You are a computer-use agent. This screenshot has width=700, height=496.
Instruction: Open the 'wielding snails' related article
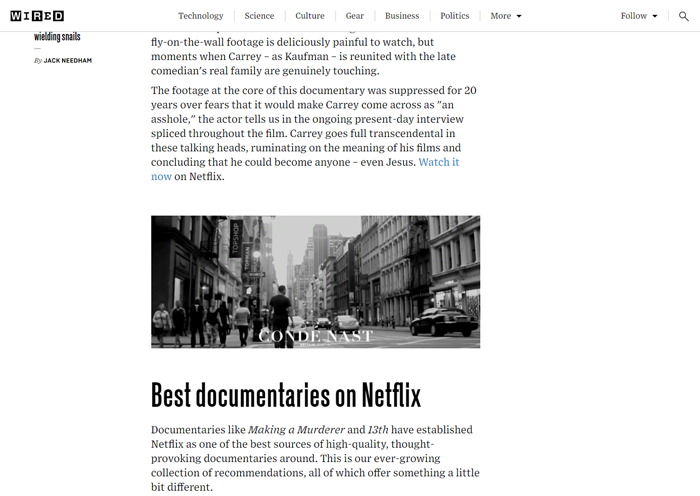[x=57, y=37]
